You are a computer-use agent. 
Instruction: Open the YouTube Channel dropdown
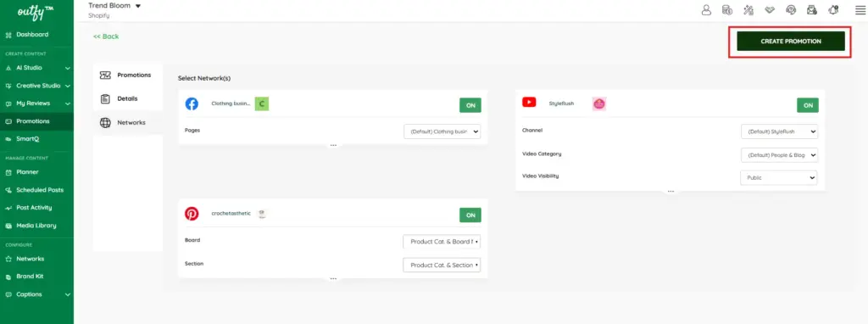coord(780,131)
